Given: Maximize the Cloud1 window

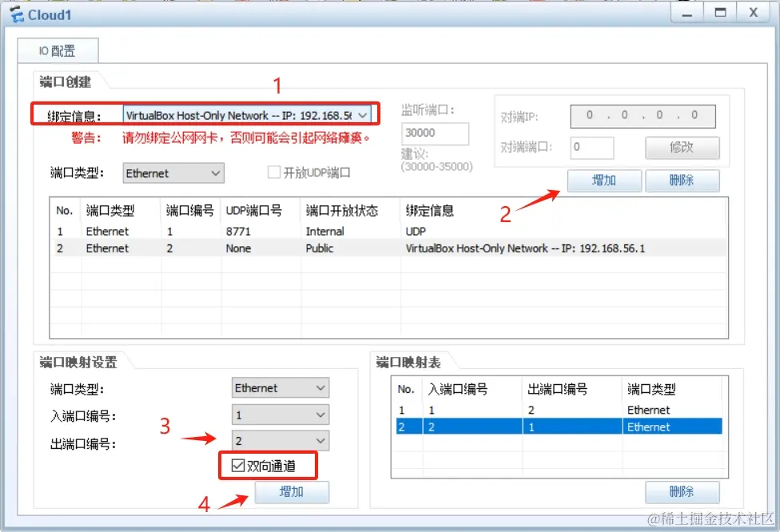Looking at the screenshot, I should pyautogui.click(x=720, y=13).
